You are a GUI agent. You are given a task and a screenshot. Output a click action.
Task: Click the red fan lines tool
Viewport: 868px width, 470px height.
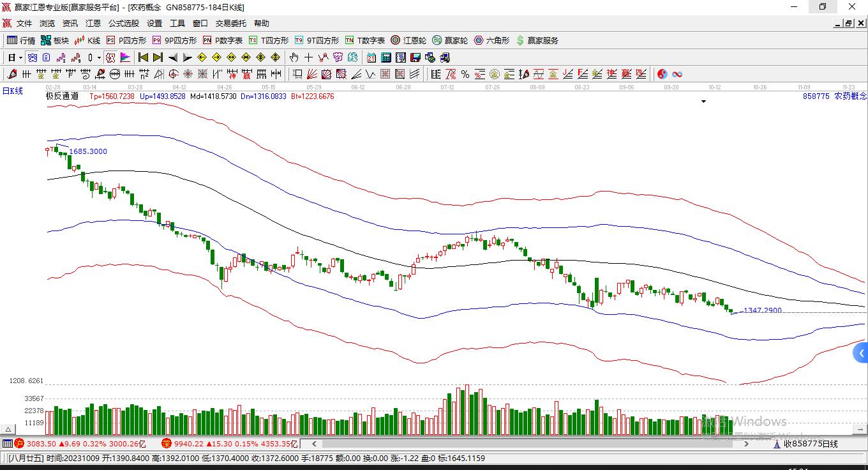click(x=312, y=74)
